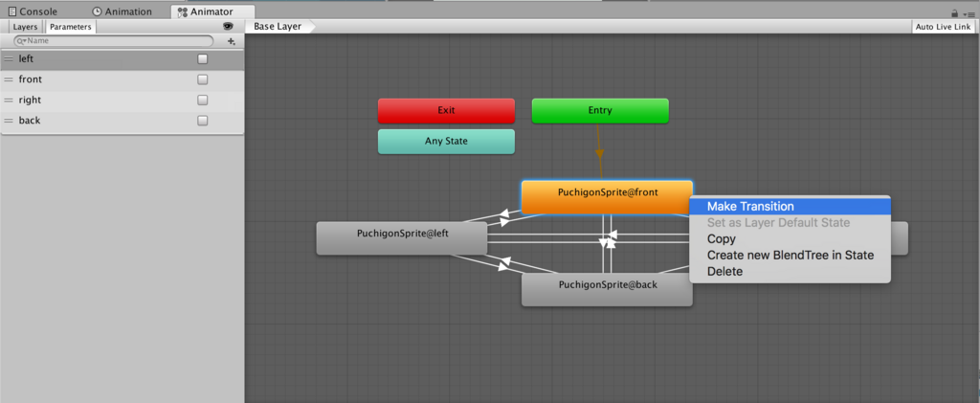This screenshot has width=980, height=403.
Task: Enable the left parameter checkbox
Action: (203, 59)
